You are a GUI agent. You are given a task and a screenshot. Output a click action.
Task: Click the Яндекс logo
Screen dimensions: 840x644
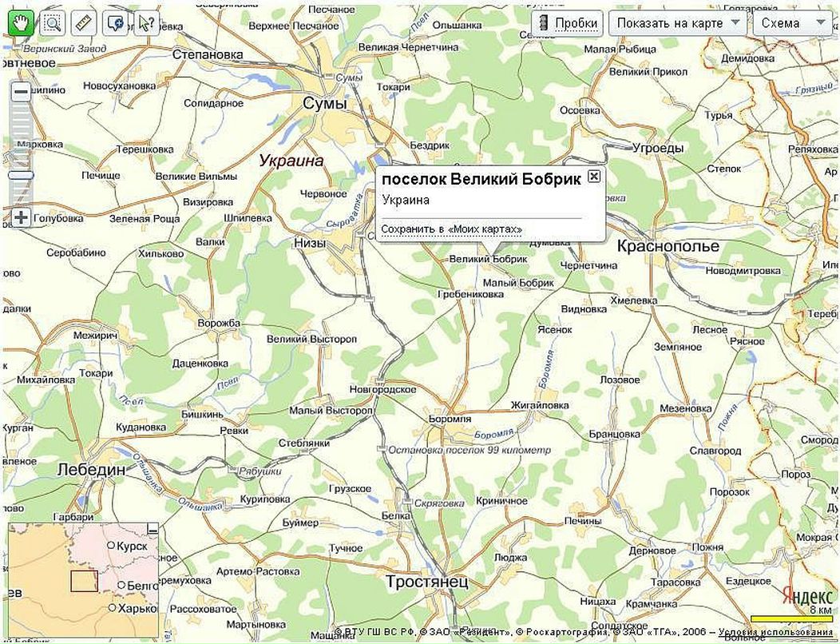point(806,595)
